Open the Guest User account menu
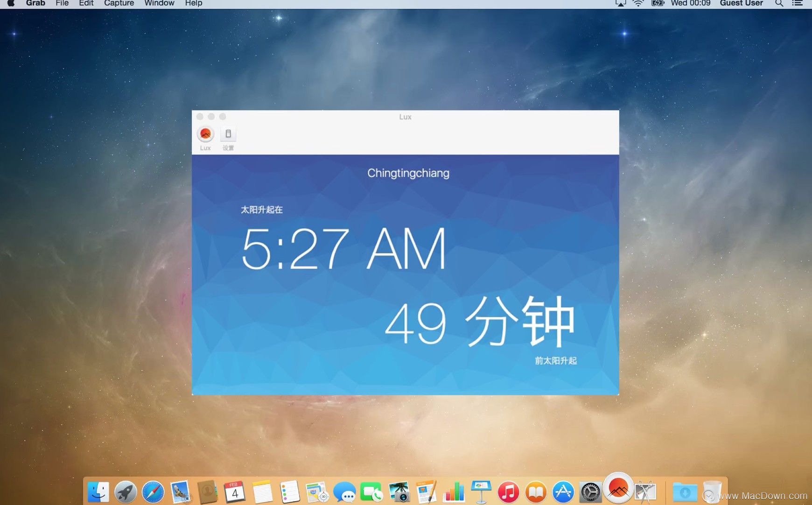The image size is (812, 505). click(741, 3)
